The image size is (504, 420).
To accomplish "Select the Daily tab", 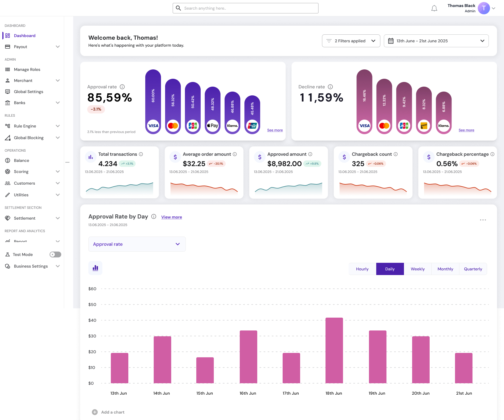I will (x=390, y=269).
